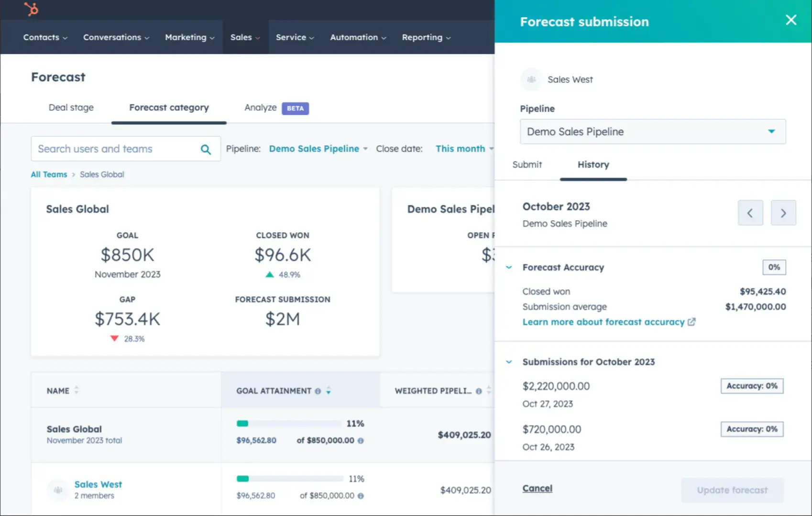
Task: Open Learn more about forecast accuracy
Action: point(603,322)
